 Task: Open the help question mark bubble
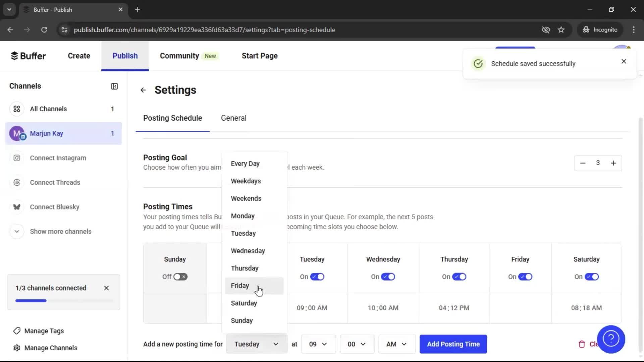pos(611,339)
